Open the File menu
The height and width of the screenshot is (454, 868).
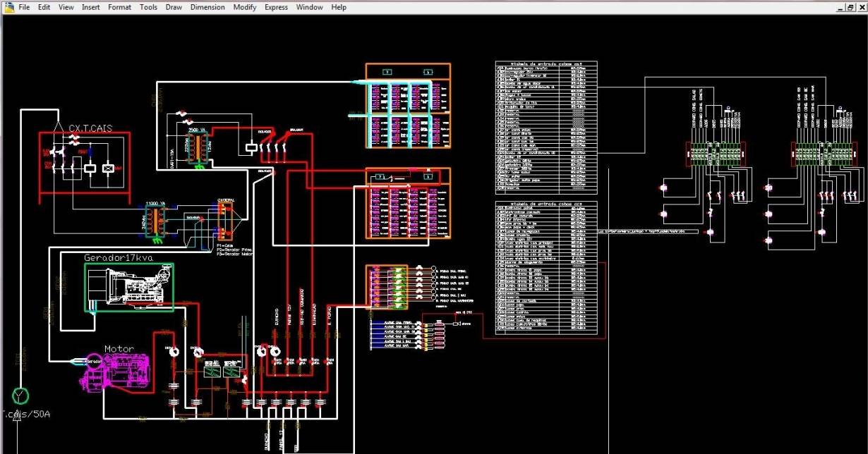24,7
